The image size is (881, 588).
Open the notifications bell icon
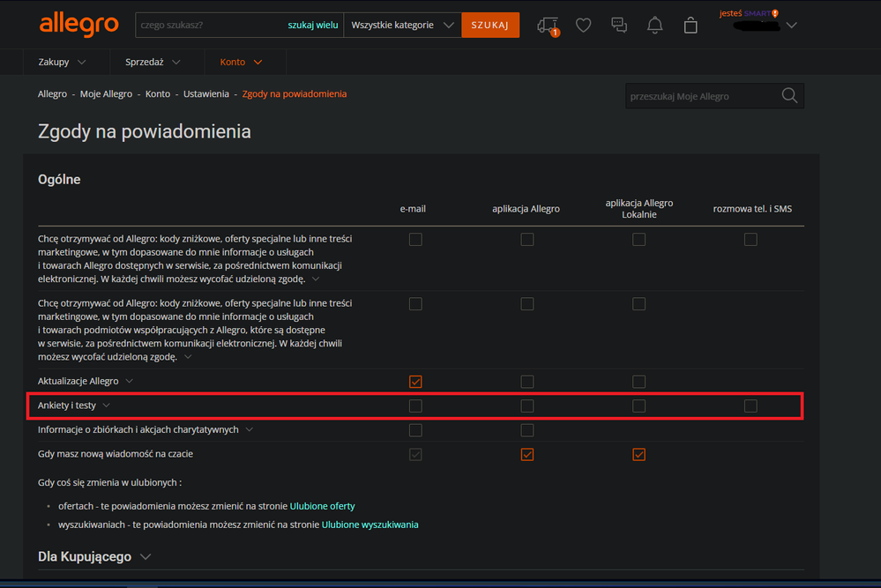pyautogui.click(x=654, y=25)
